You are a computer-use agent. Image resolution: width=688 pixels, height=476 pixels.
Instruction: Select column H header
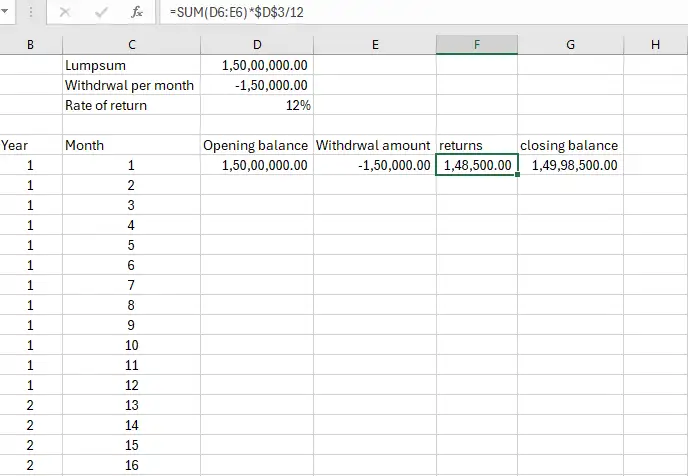(x=654, y=44)
